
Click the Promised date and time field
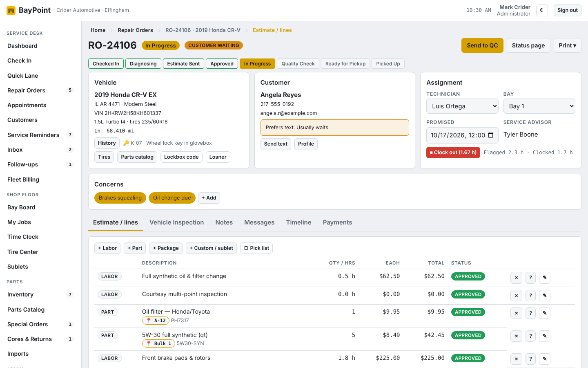pos(462,135)
